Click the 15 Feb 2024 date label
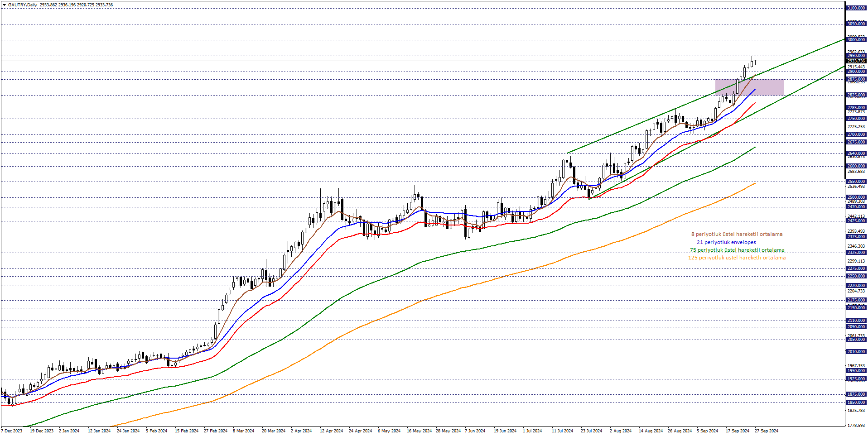 [187, 431]
